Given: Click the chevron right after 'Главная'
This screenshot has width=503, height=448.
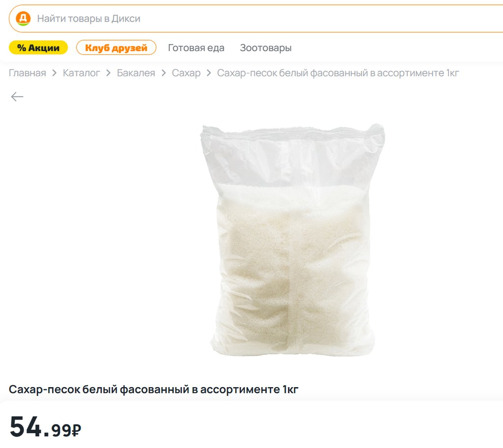Looking at the screenshot, I should click(55, 73).
